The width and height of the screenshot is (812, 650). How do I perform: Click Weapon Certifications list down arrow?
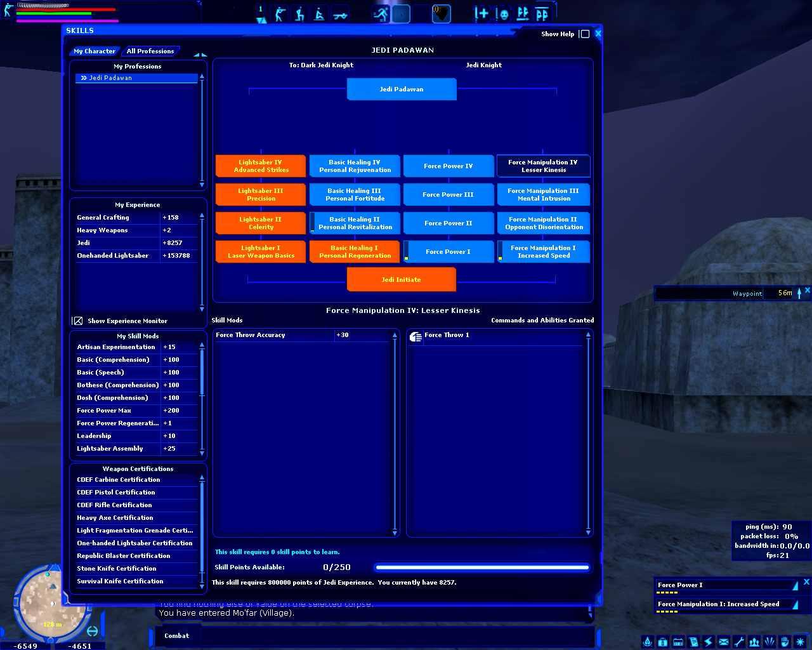tap(202, 586)
